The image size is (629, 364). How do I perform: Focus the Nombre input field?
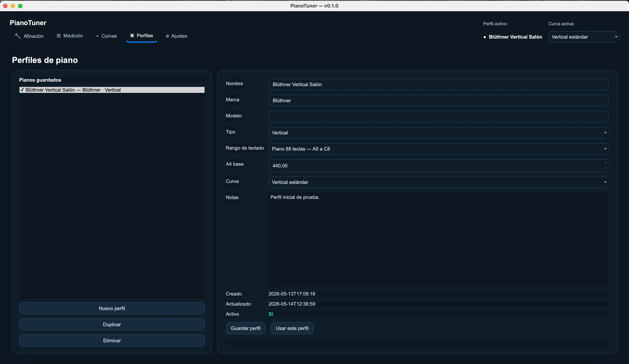coord(438,85)
